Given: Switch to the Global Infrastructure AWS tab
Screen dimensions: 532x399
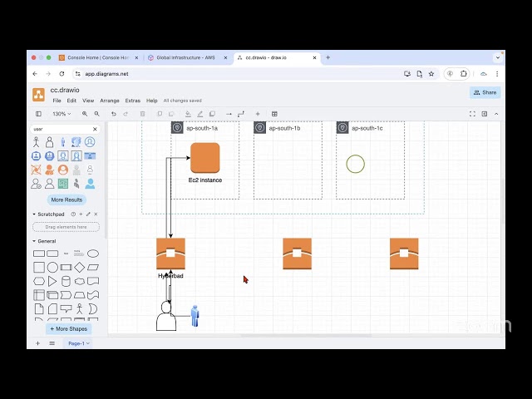Looking at the screenshot, I should click(x=186, y=57).
